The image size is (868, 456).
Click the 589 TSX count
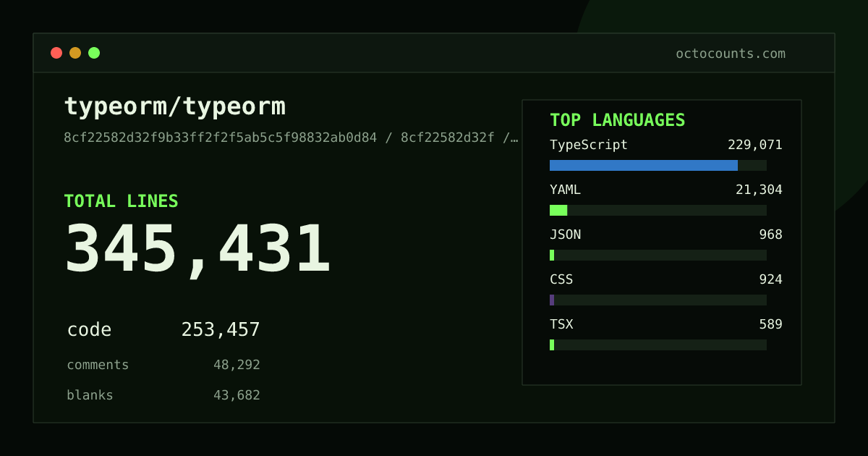(770, 324)
